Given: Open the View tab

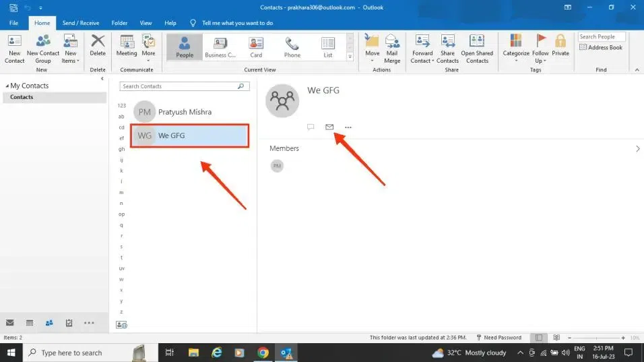Looking at the screenshot, I should coord(146,23).
